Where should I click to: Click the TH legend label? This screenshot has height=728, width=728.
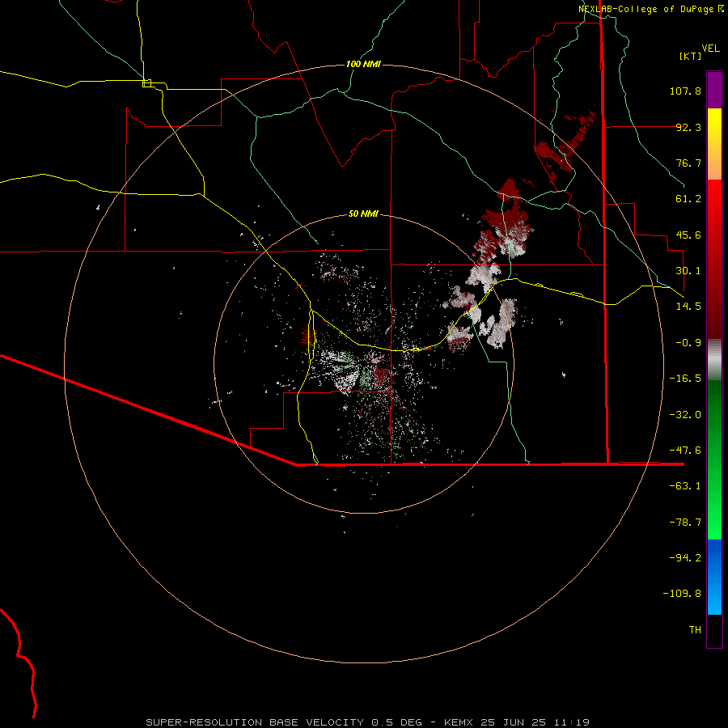(695, 630)
